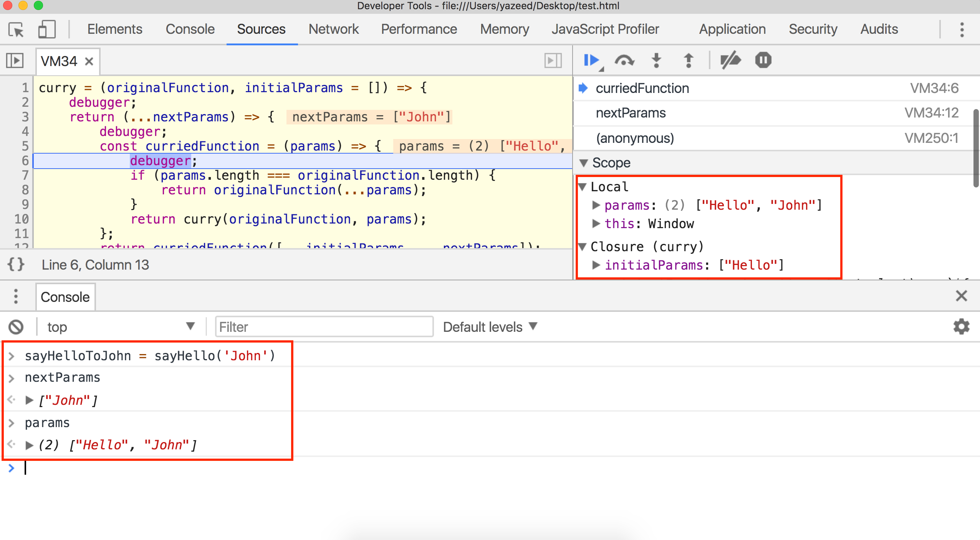Viewport: 980px width, 540px height.
Task: Collapse the Local scope section
Action: click(584, 187)
